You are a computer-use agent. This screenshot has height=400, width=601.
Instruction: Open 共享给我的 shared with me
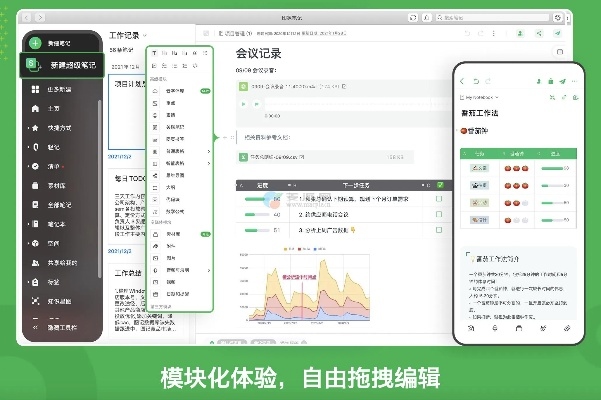(x=62, y=262)
